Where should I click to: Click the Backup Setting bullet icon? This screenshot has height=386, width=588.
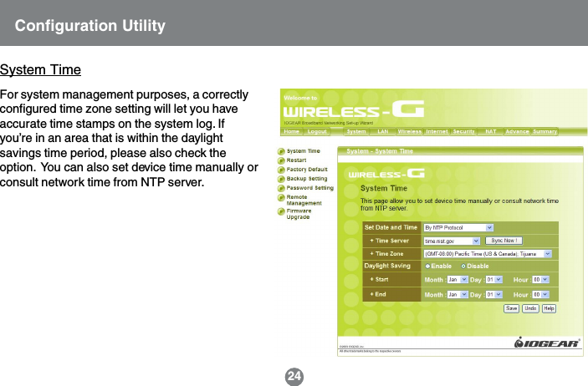[281, 179]
